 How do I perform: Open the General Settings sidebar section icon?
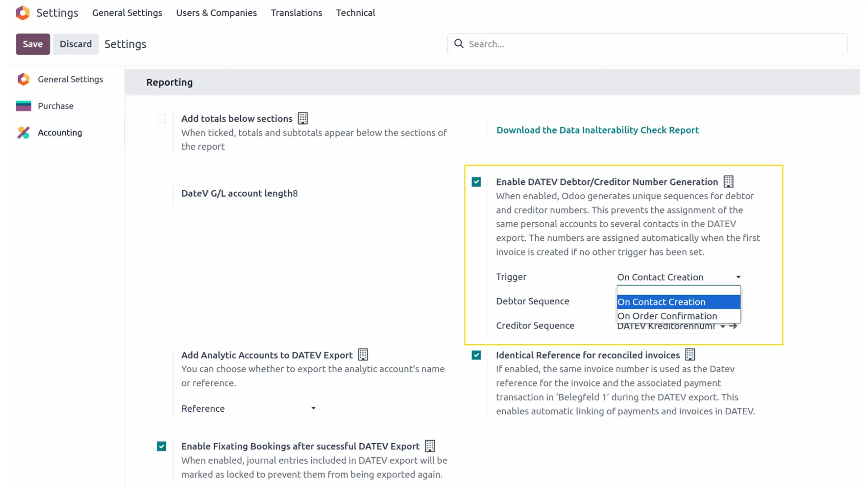[23, 79]
